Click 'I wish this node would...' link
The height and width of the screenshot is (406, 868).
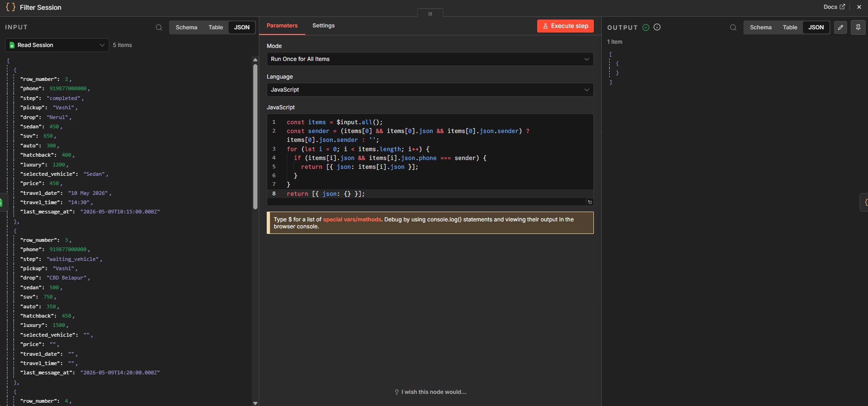[x=430, y=392]
